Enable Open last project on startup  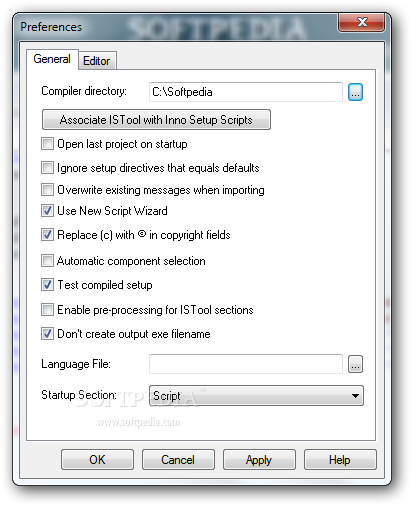pyautogui.click(x=47, y=144)
